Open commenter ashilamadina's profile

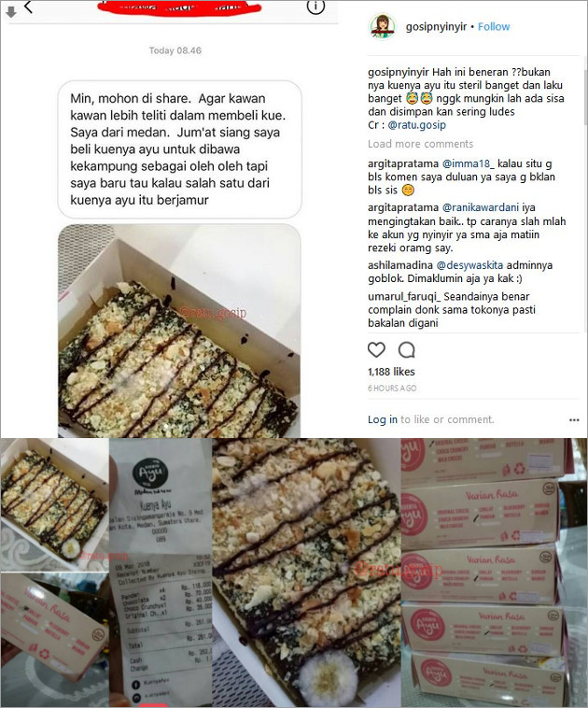point(399,265)
